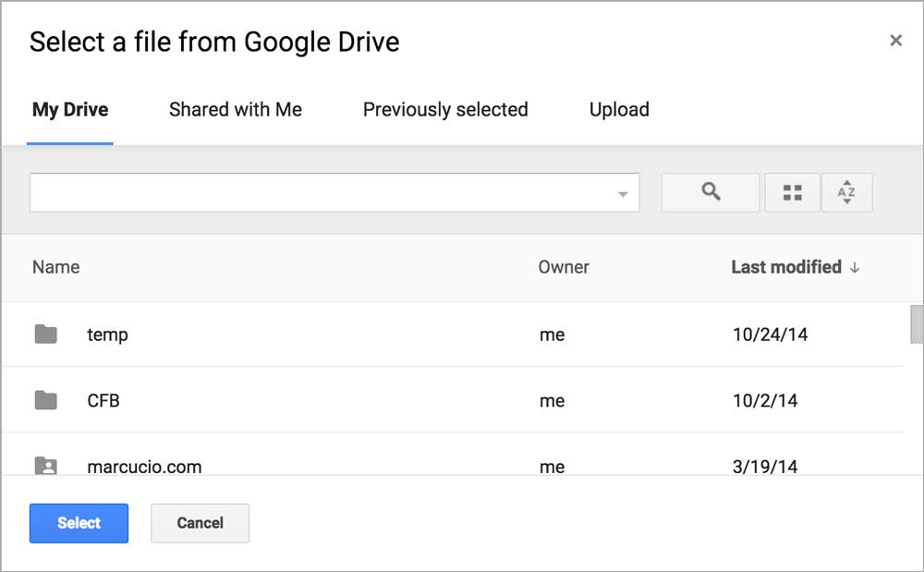924x572 pixels.
Task: Click the 10/24/14 date cell
Action: coord(770,335)
